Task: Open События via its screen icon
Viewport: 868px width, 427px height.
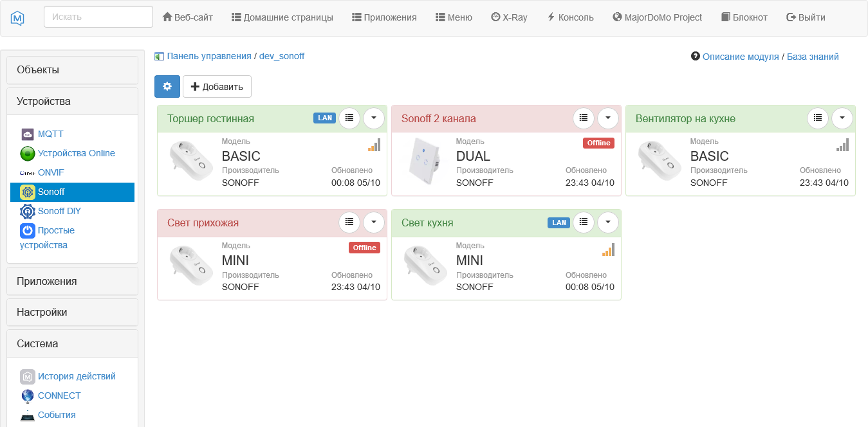Action: (x=27, y=415)
